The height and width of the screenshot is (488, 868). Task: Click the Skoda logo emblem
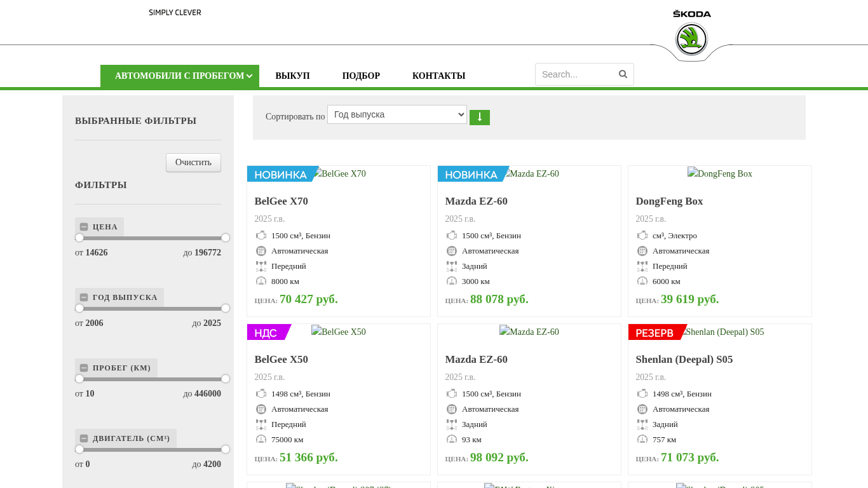tap(691, 39)
